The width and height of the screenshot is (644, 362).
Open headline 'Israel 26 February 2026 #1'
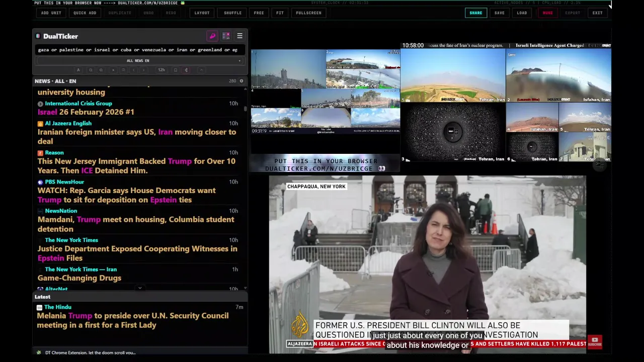[86, 112]
